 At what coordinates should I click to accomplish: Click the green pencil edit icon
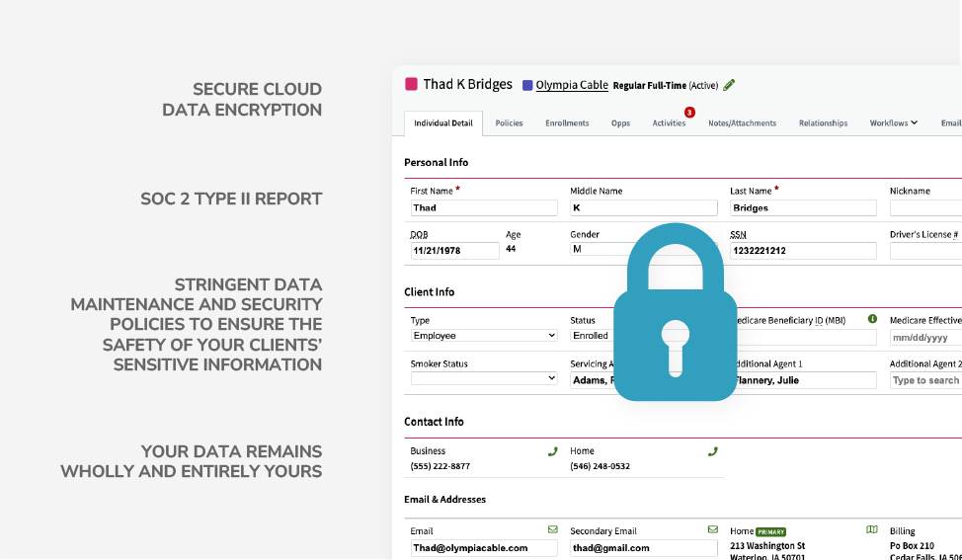[729, 85]
